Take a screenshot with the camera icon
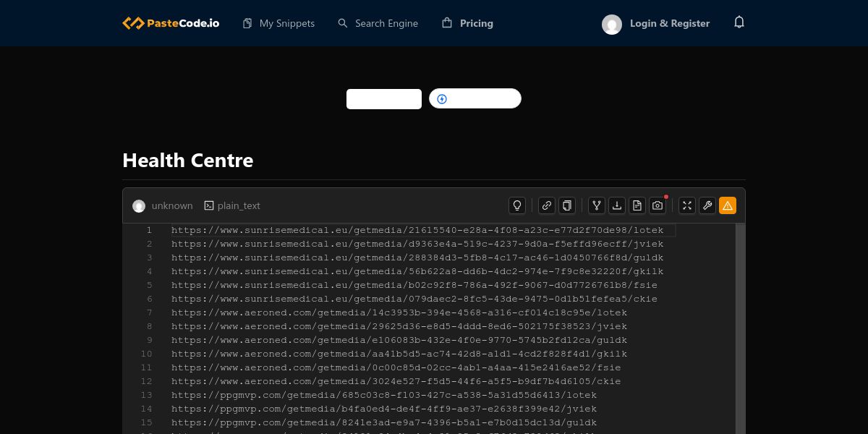The image size is (868, 434). pyautogui.click(x=658, y=205)
